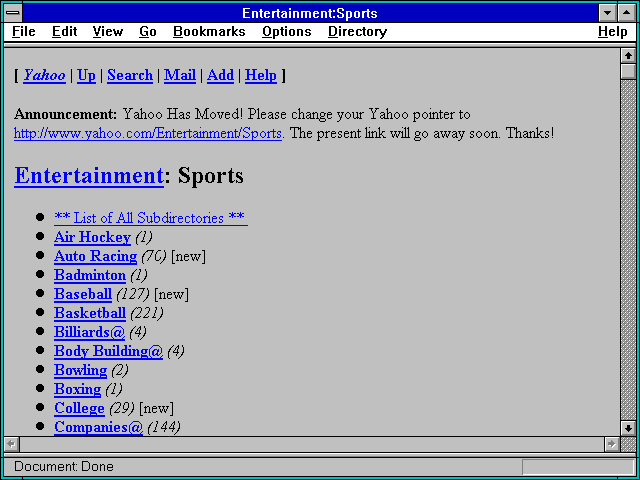Screen dimensions: 640x480
Task: Open the Go menu
Action: coord(148,32)
